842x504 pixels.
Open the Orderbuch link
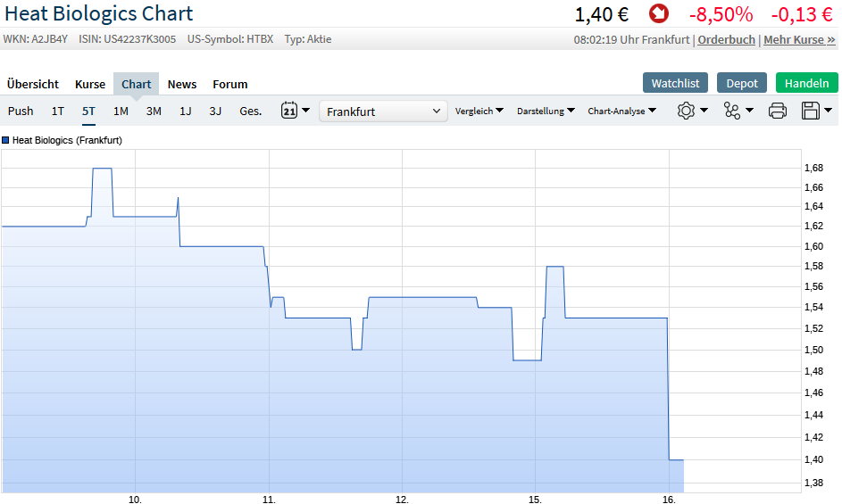click(x=726, y=39)
